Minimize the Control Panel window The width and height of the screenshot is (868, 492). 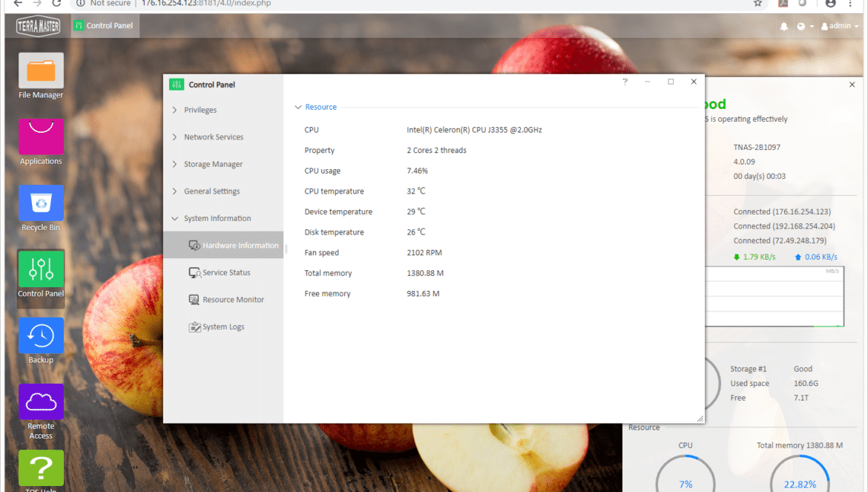click(x=648, y=82)
